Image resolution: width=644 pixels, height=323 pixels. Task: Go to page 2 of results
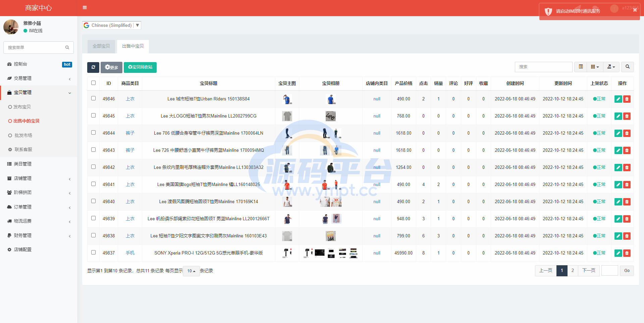573,271
